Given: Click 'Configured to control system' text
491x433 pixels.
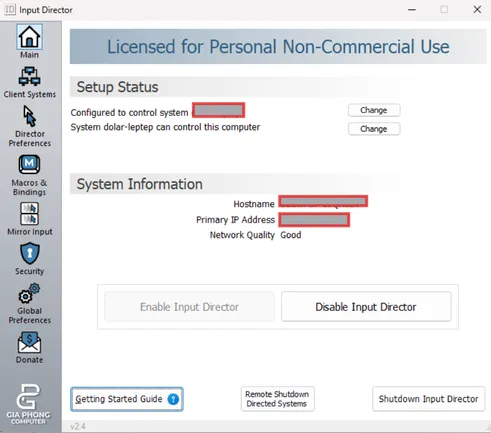Looking at the screenshot, I should [x=129, y=113].
